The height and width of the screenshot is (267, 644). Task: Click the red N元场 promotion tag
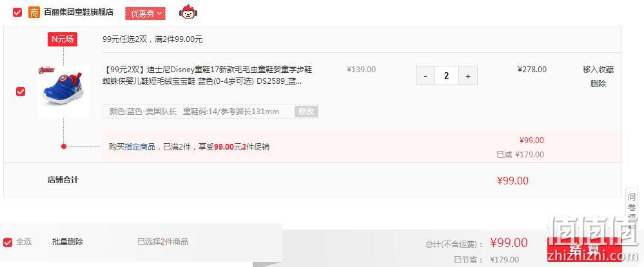click(x=63, y=39)
